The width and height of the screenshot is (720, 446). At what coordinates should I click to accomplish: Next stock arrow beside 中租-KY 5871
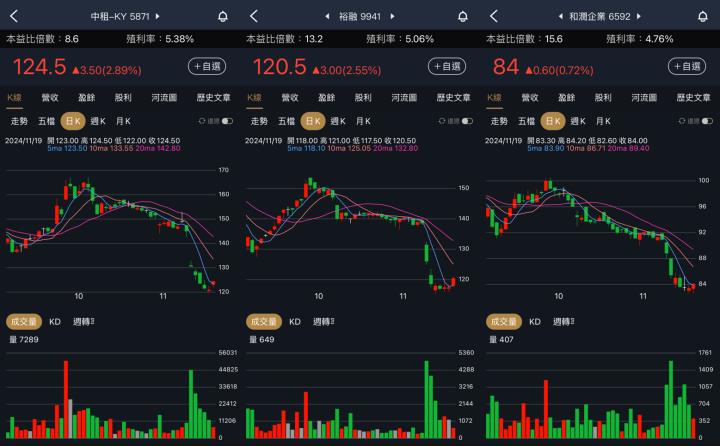point(158,17)
